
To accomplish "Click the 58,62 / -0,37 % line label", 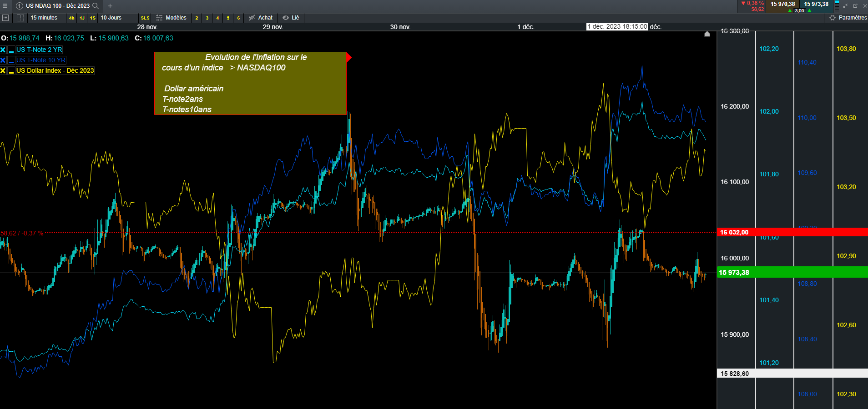I will coord(22,233).
